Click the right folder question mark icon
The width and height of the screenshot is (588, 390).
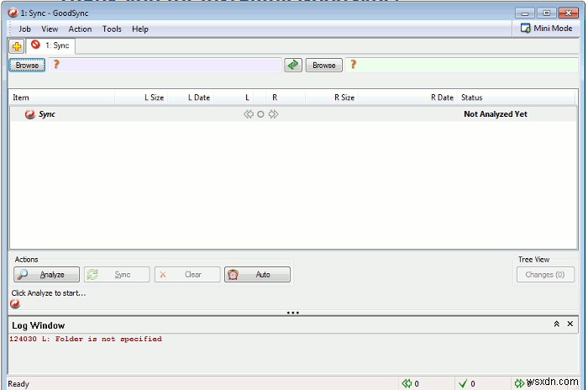(x=354, y=64)
